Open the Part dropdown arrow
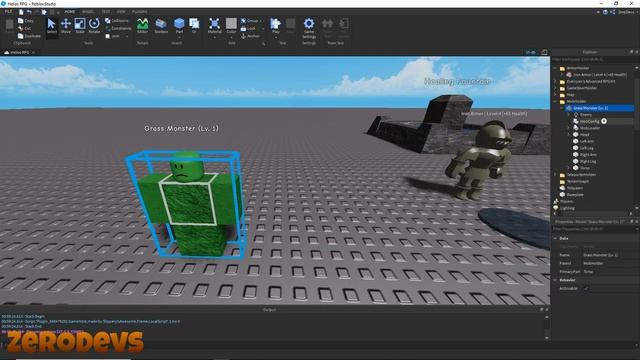 pyautogui.click(x=179, y=37)
